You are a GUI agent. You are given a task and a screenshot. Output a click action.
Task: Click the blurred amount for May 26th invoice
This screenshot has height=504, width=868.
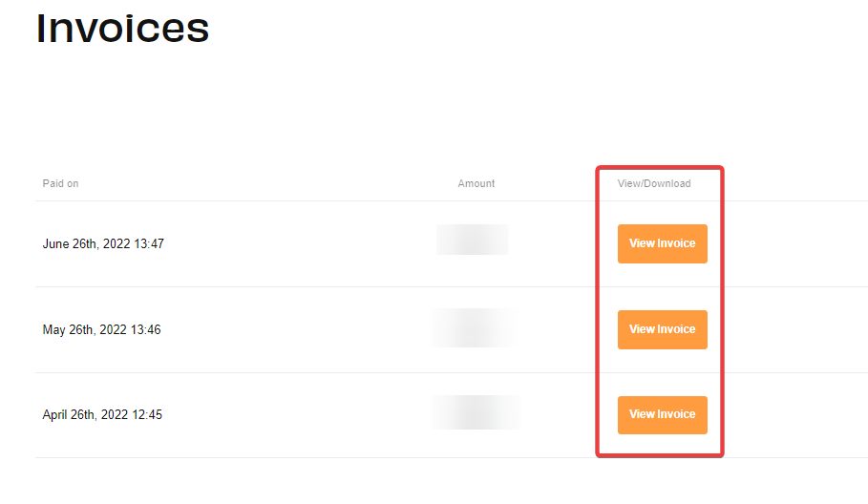(475, 327)
